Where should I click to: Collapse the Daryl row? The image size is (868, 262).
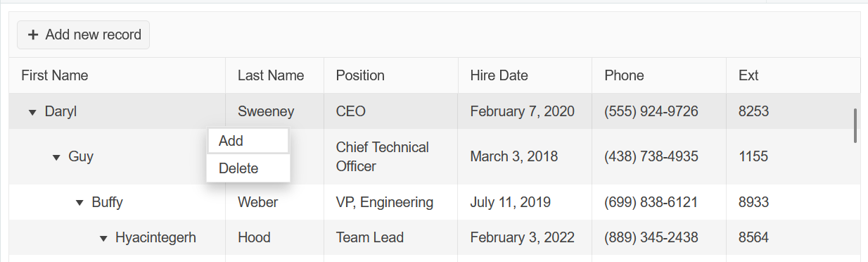[x=32, y=112]
